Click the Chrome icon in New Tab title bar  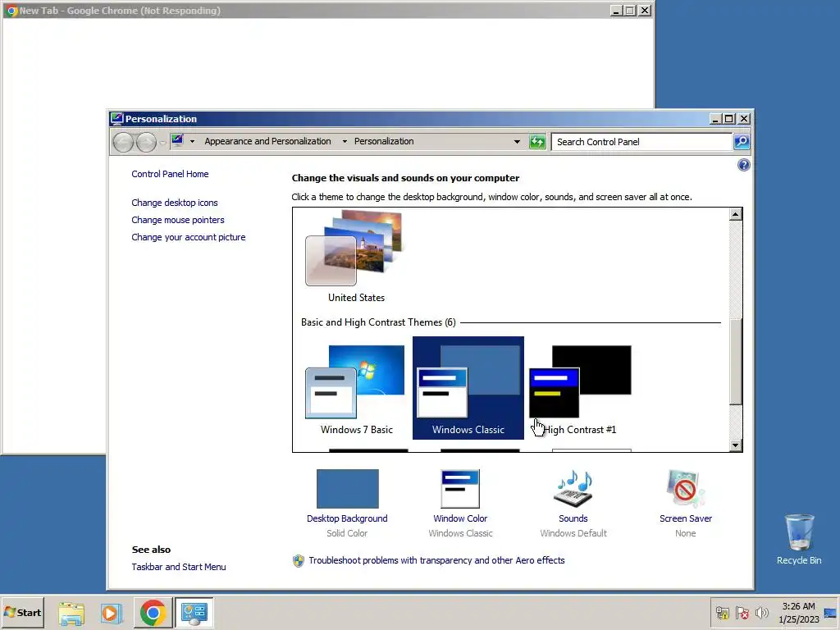11,10
